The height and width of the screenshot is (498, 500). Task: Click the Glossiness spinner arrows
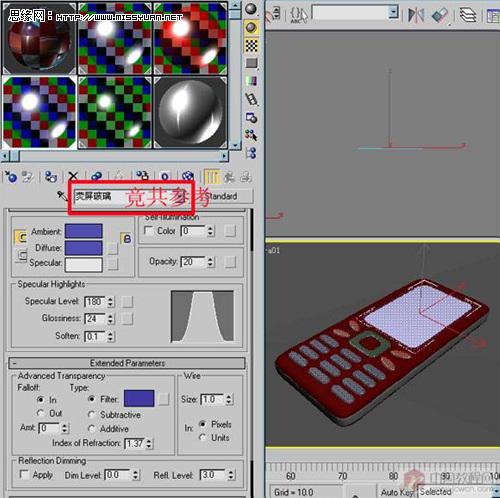click(x=110, y=319)
